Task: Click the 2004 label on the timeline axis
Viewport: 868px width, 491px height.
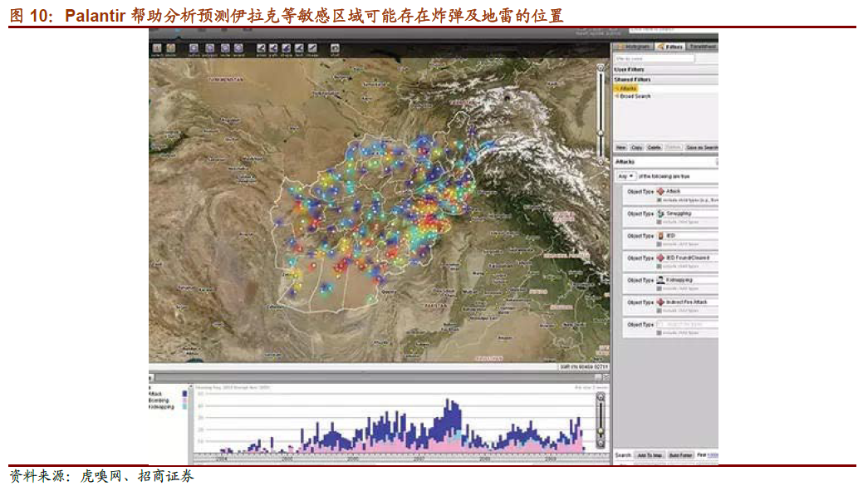Action: point(222,459)
